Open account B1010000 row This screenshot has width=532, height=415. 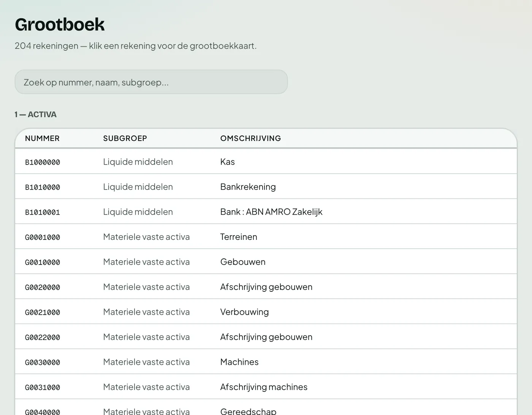point(266,187)
